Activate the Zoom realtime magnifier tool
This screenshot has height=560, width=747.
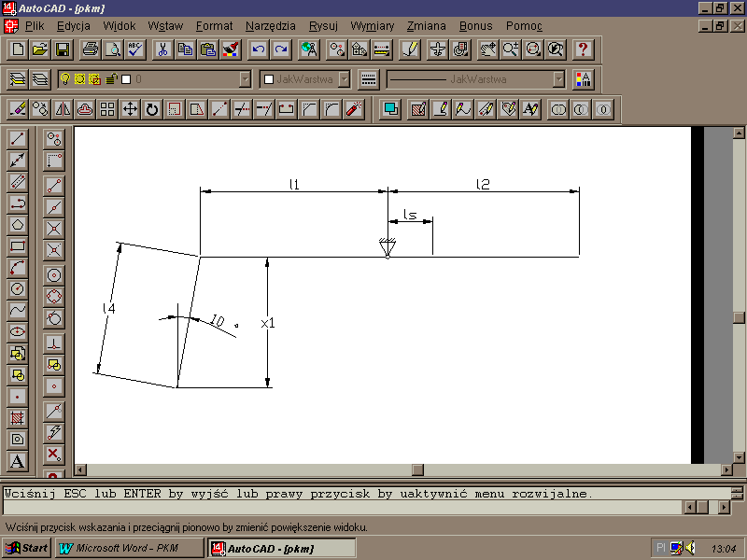(510, 49)
